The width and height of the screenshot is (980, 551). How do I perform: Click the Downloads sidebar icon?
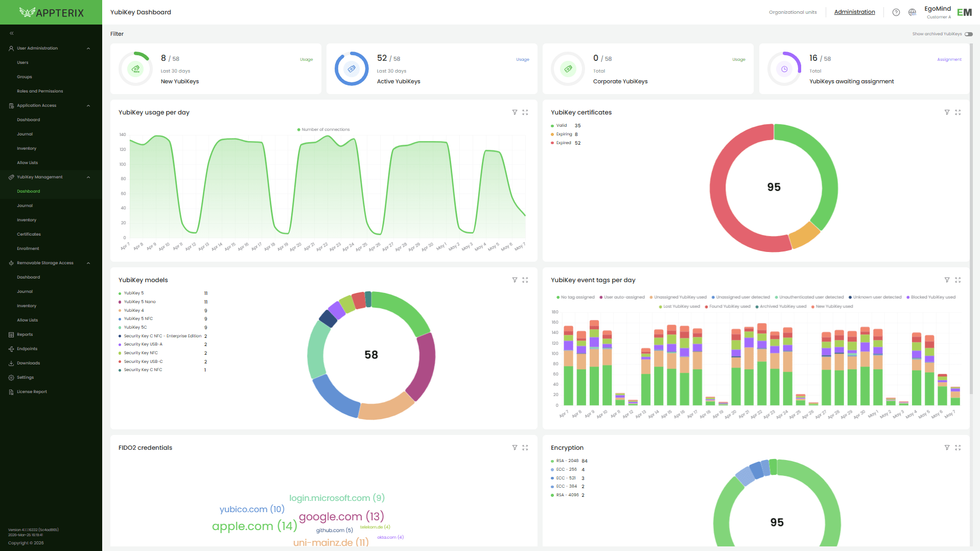pos(11,363)
